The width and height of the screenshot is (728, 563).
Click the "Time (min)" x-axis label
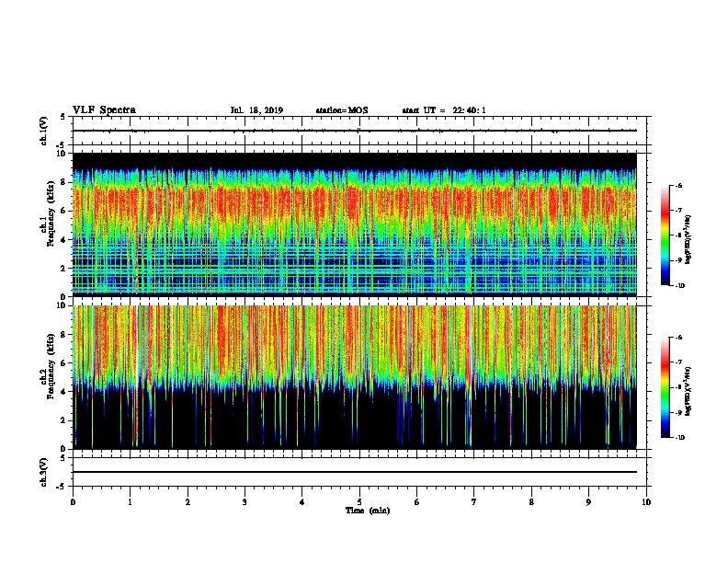368,511
